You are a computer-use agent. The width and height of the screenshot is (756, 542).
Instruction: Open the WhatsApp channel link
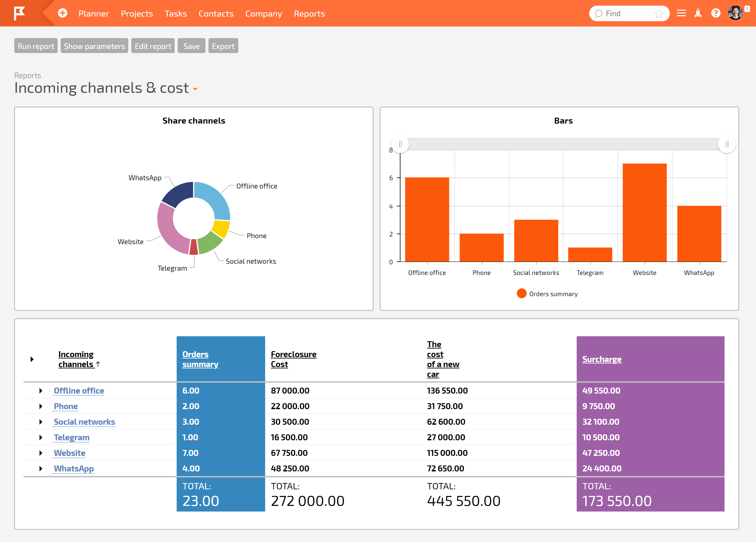click(74, 468)
